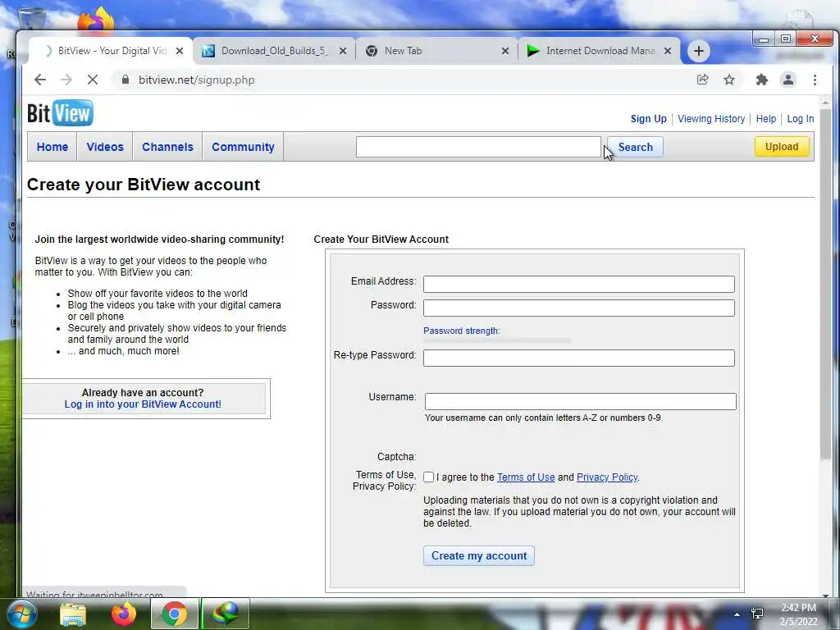Viewport: 840px width, 630px height.
Task: Open the Chrome profile avatar icon
Action: tap(788, 80)
